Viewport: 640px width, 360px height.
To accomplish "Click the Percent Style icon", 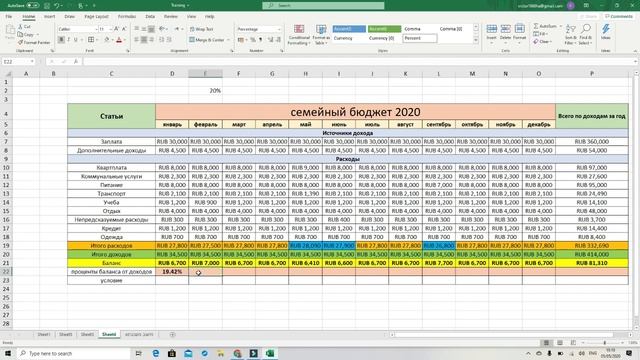I will [x=253, y=40].
